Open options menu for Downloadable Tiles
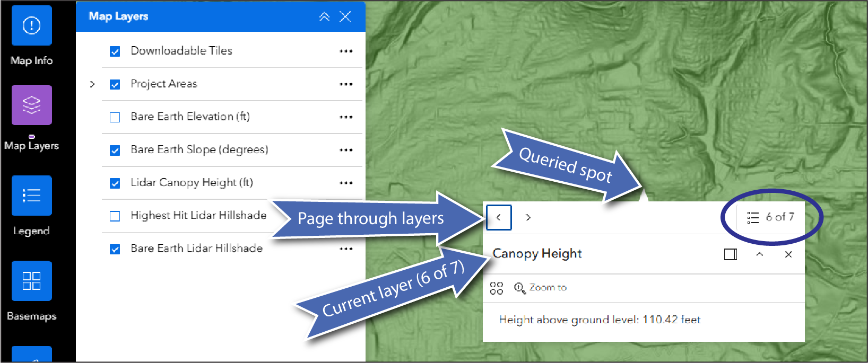This screenshot has height=363, width=868. [346, 51]
